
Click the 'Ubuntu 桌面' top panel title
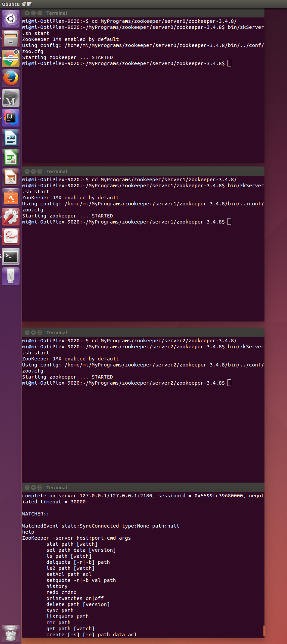pos(17,4)
